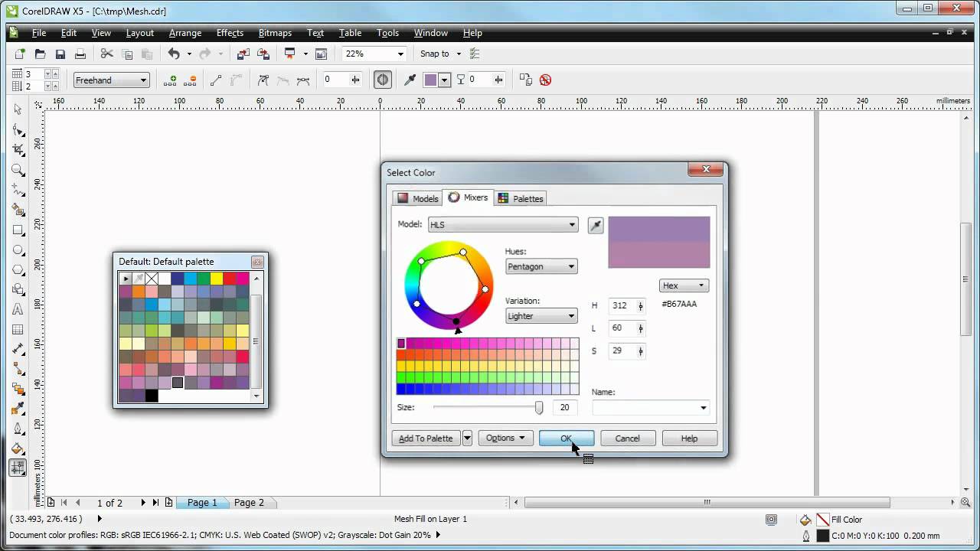Open the Effects menu
The width and height of the screenshot is (980, 551).
(x=230, y=33)
